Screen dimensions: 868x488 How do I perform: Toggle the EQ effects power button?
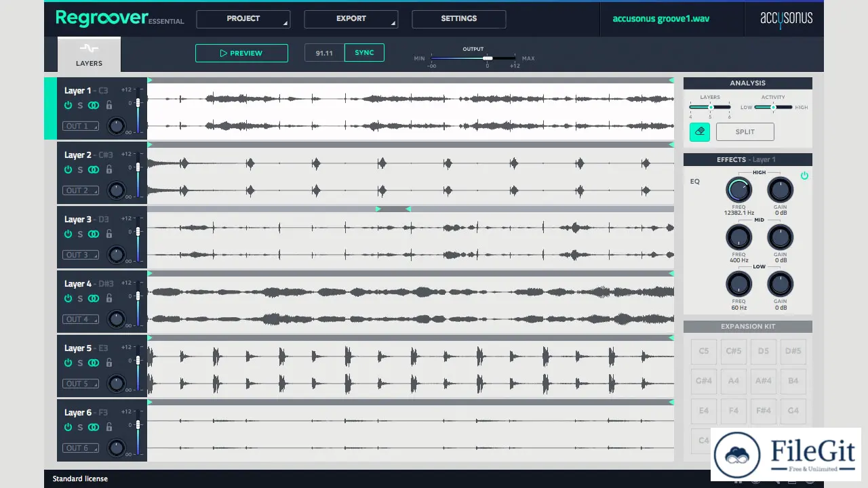(804, 176)
